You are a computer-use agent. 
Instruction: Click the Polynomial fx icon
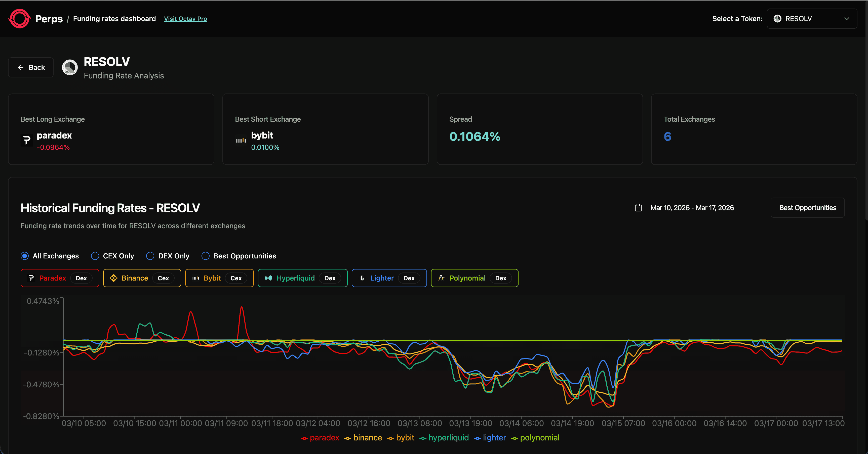(x=441, y=278)
